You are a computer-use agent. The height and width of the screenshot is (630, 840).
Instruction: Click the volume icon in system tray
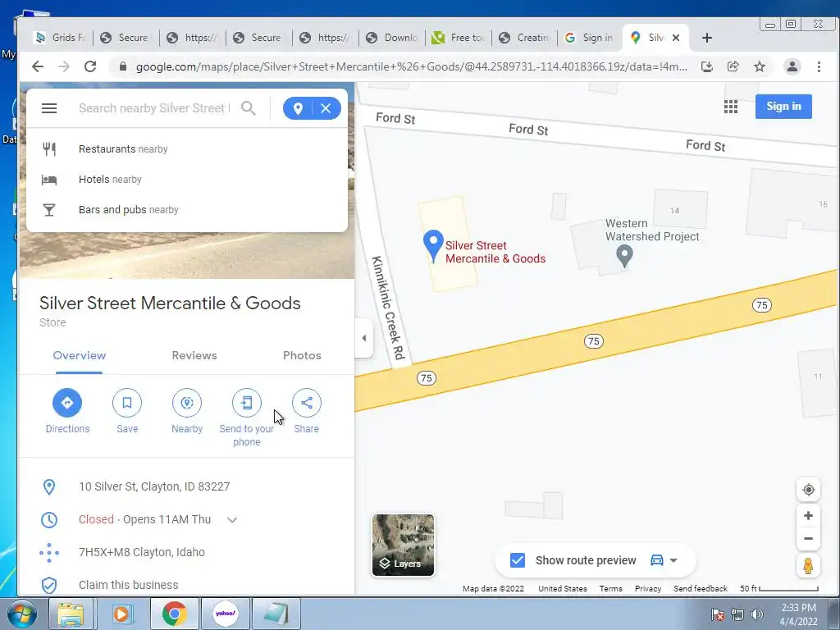[757, 614]
